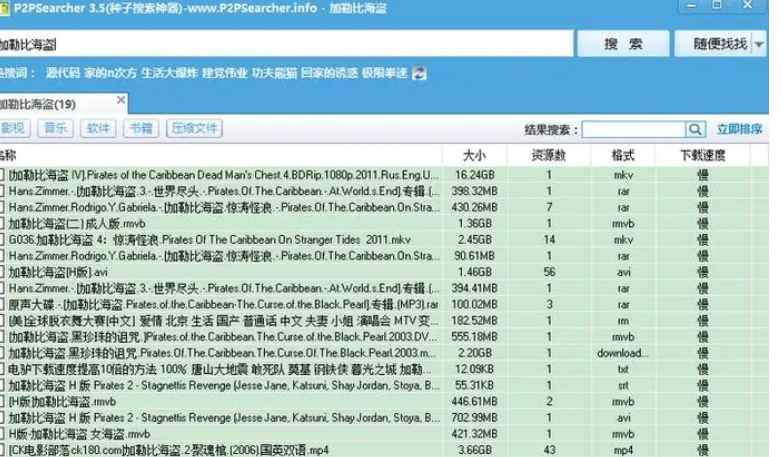Check the box for the 702.99MB avi row

tap(2, 418)
